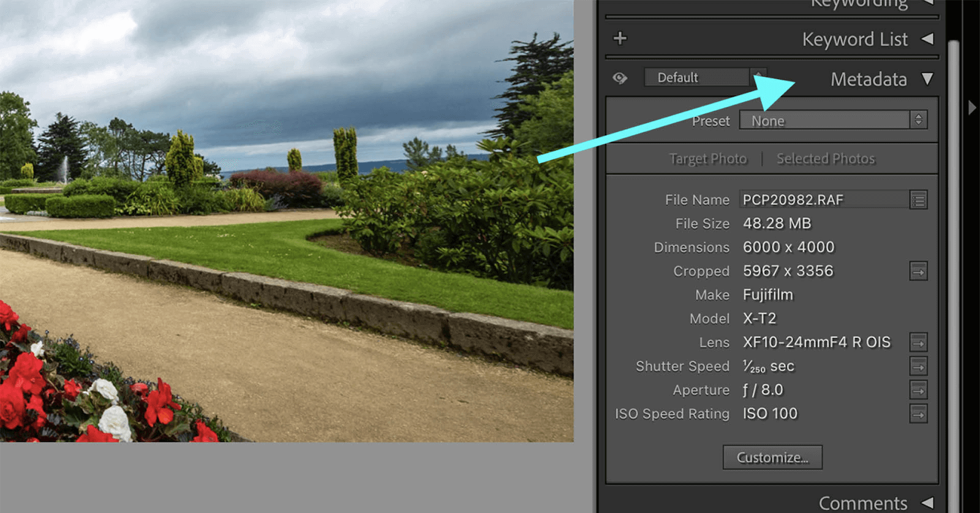Click the arrow icon beside ISO Speed Rating
Viewport: 980px width, 513px height.
(x=918, y=414)
